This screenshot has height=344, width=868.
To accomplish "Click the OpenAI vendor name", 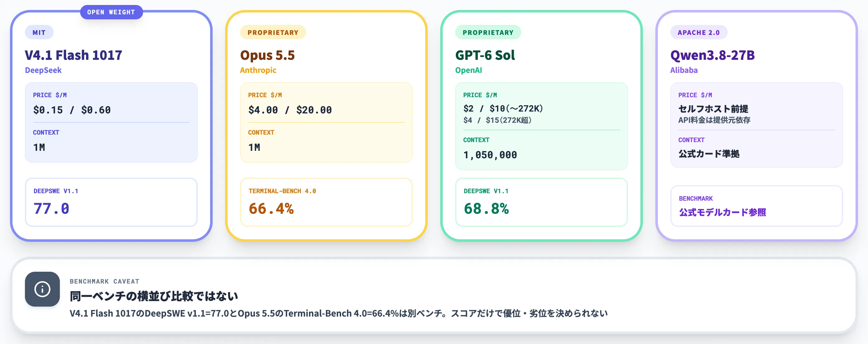I will click(468, 70).
